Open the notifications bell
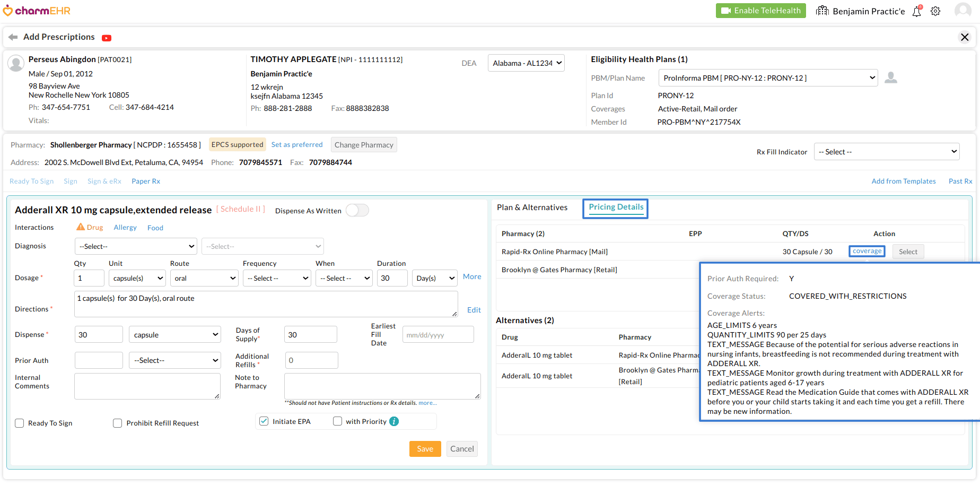 [x=917, y=11]
